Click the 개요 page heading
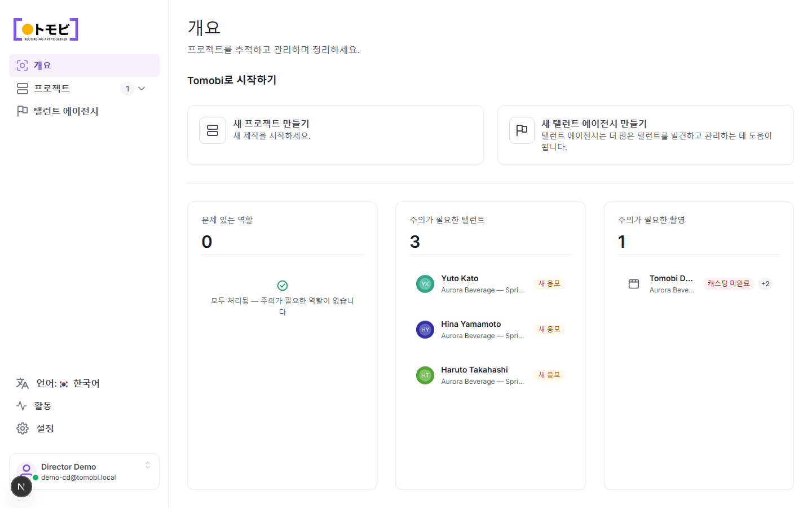This screenshot has width=812, height=508. 204,27
